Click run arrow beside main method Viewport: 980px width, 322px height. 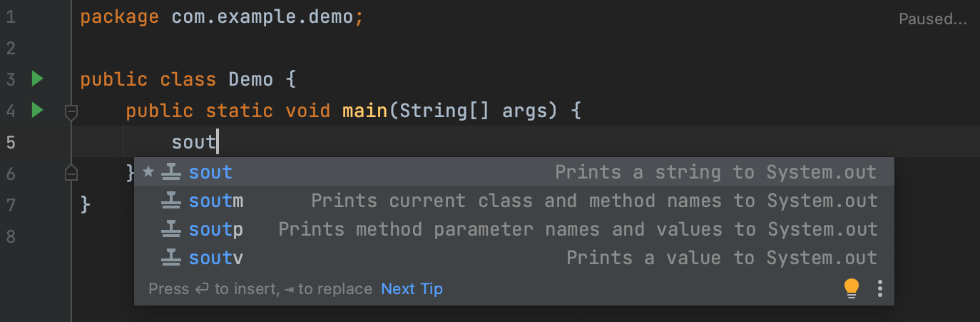38,110
